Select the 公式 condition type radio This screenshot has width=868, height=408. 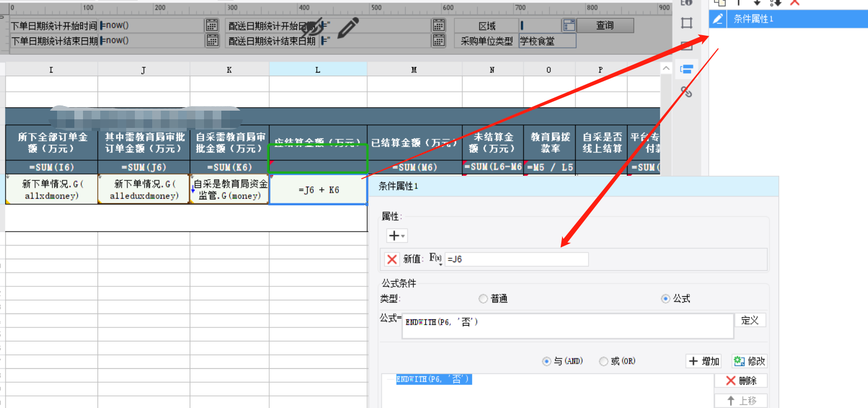point(666,299)
